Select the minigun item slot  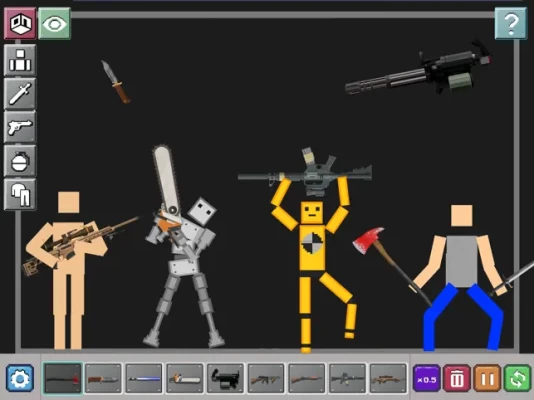coord(225,378)
